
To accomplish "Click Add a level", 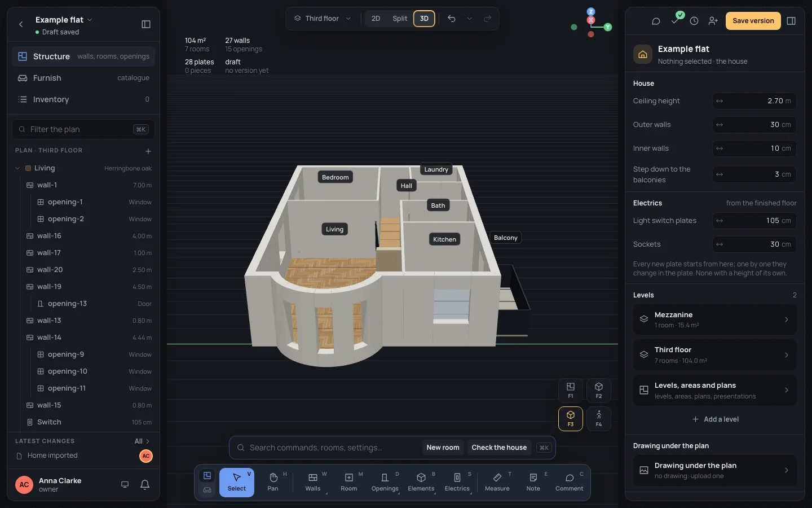I will click(x=715, y=419).
